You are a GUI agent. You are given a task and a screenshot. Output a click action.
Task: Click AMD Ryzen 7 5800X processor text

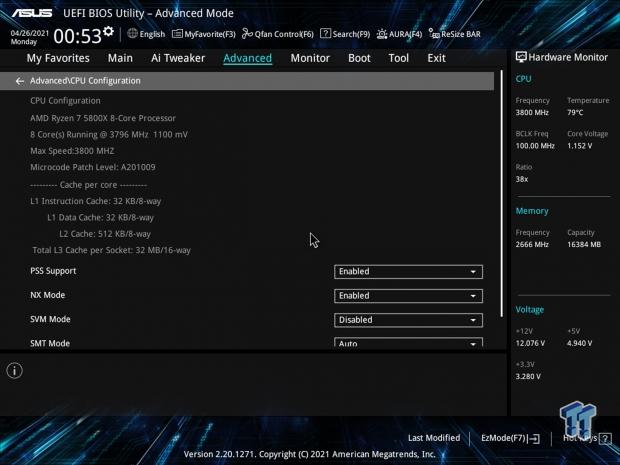pyautogui.click(x=103, y=118)
